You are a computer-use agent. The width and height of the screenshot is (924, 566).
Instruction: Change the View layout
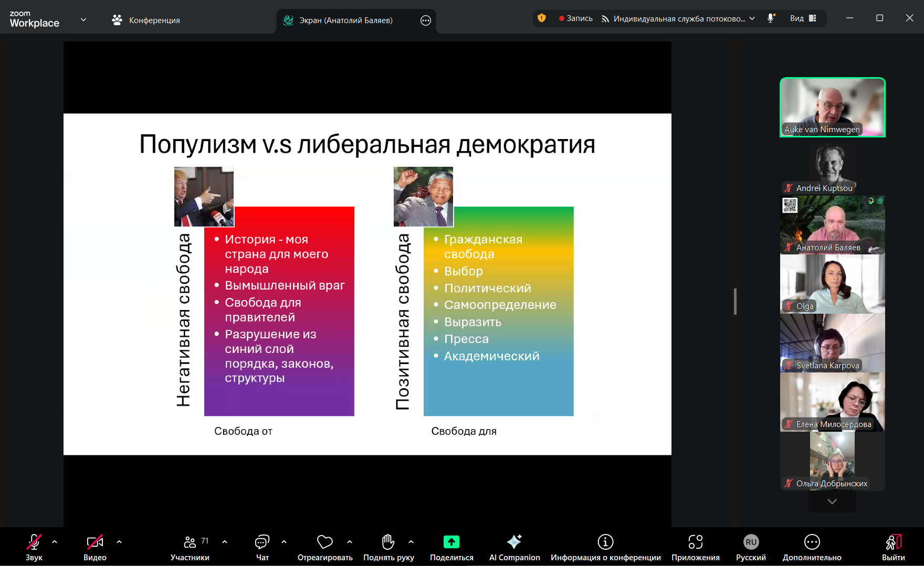[803, 18]
